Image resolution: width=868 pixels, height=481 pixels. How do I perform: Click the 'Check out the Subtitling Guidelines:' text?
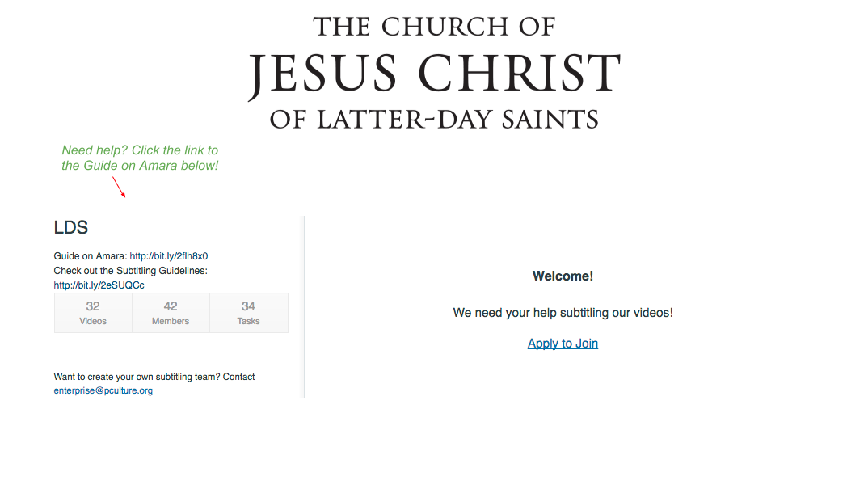coord(131,271)
